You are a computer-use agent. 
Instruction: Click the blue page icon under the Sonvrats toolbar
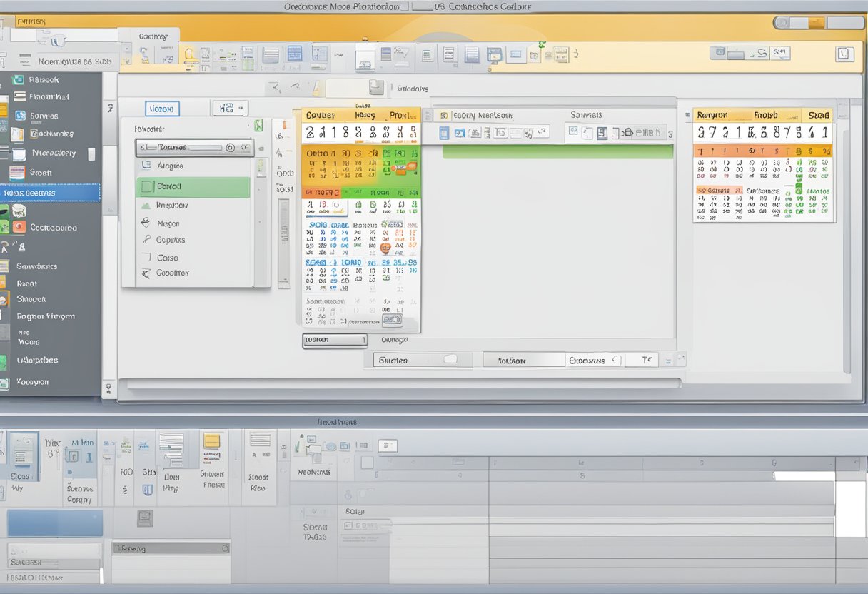444,133
